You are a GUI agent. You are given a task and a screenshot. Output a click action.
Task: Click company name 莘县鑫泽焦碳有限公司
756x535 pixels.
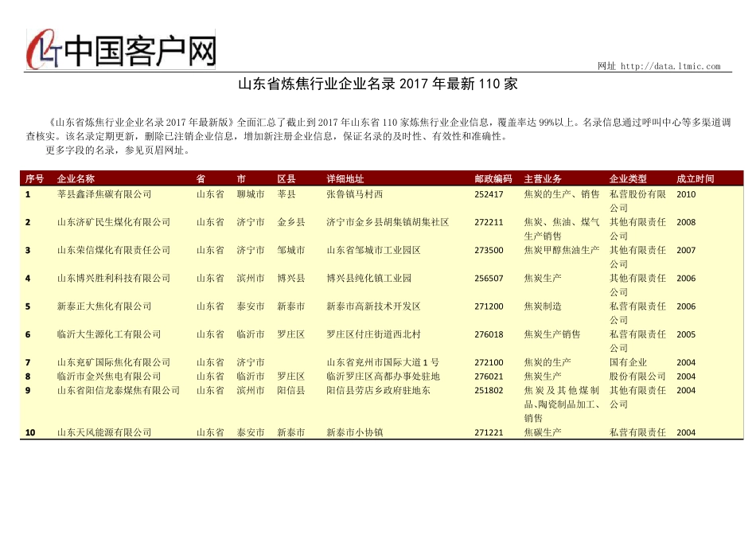[x=104, y=194]
